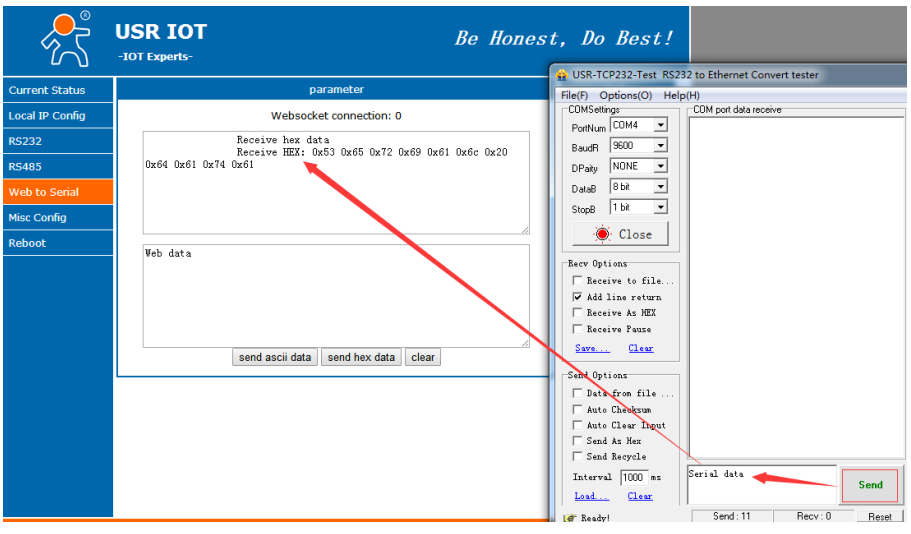Viewport: 911px width, 534px height.
Task: Open the RS232 settings page
Action: click(x=58, y=141)
